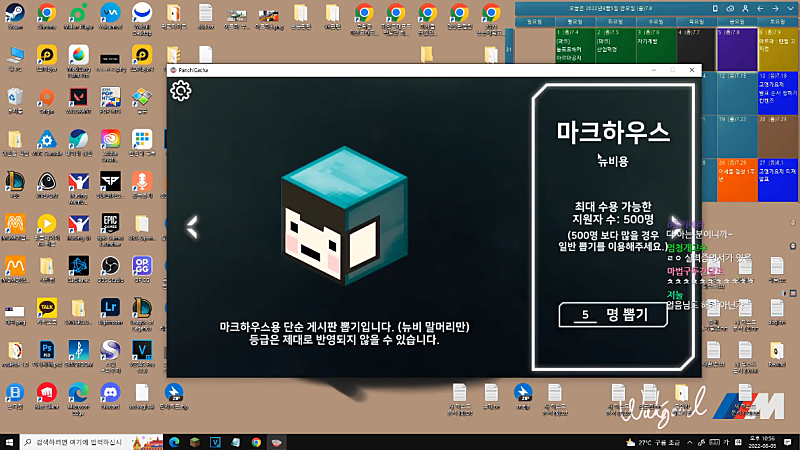Click the calendar widget's mobile sync icon
The height and width of the screenshot is (450, 800).
tap(715, 8)
